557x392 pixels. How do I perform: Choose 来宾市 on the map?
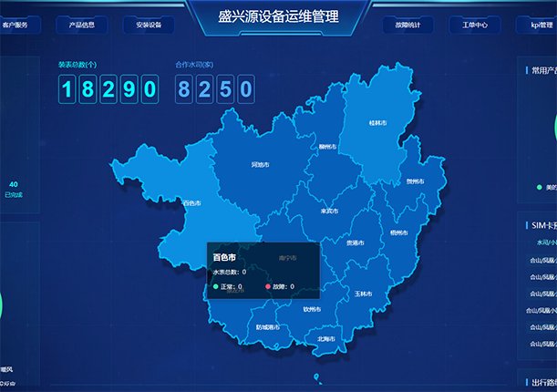329,211
